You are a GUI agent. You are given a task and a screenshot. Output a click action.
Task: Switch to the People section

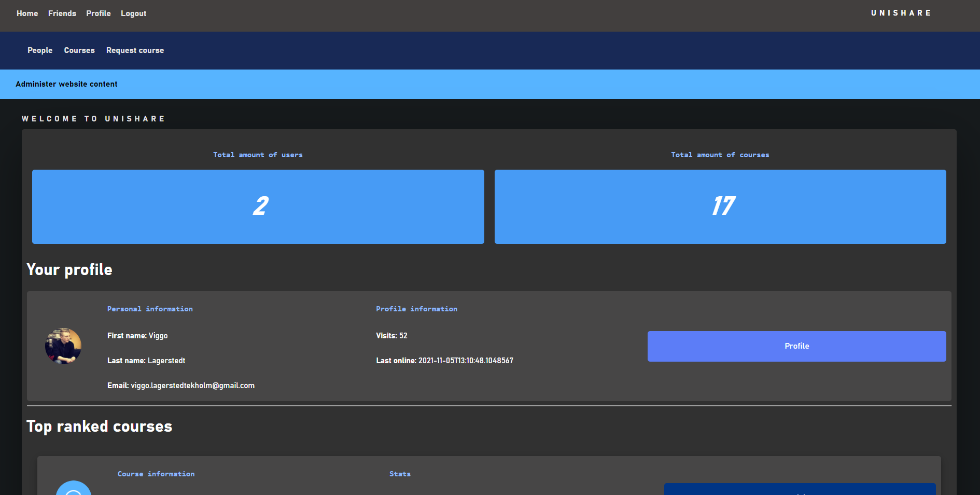pos(40,50)
